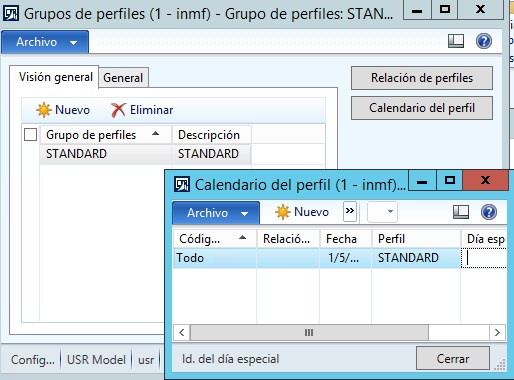Image resolution: width=514 pixels, height=380 pixels.
Task: Maximize Calendario del perfil window
Action: tap(450, 180)
